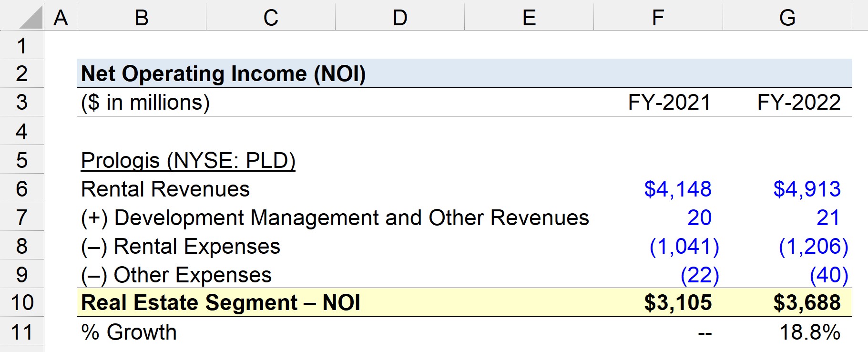Click the (40) other expenses value
Viewport: 868px width, 352px height.
(829, 275)
